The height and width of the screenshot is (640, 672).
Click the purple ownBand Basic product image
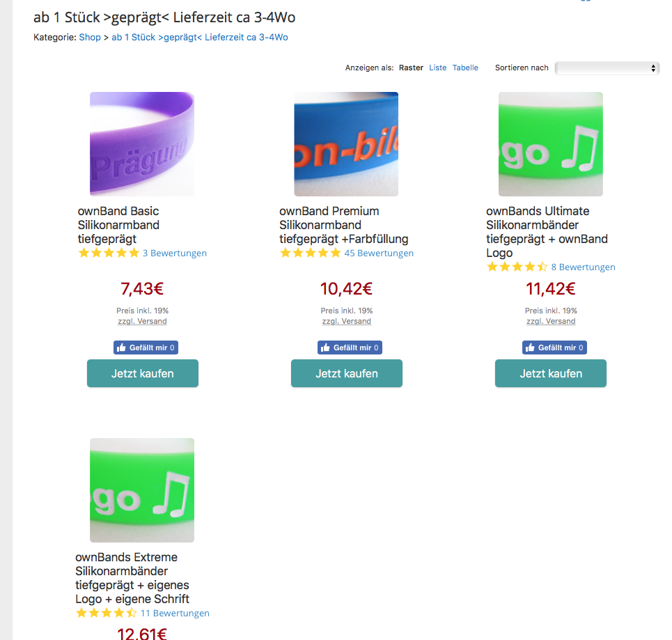tap(142, 144)
